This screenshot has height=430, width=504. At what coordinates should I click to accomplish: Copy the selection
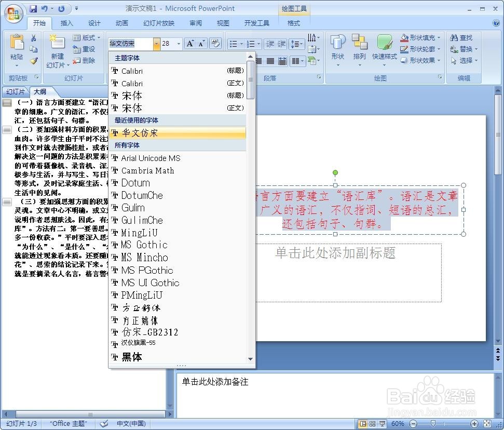pyautogui.click(x=33, y=49)
